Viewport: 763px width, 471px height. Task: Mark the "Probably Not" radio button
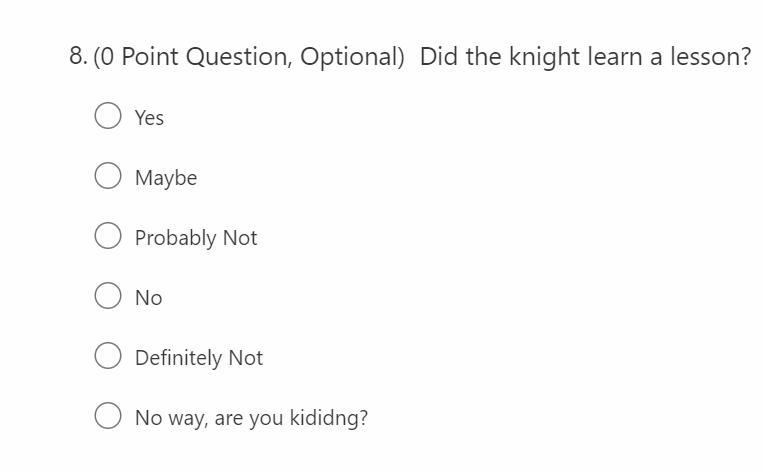(108, 237)
